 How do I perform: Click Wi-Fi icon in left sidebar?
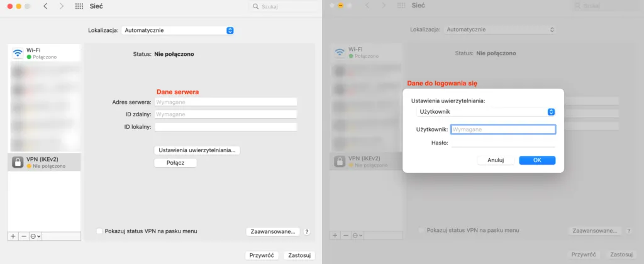[18, 53]
